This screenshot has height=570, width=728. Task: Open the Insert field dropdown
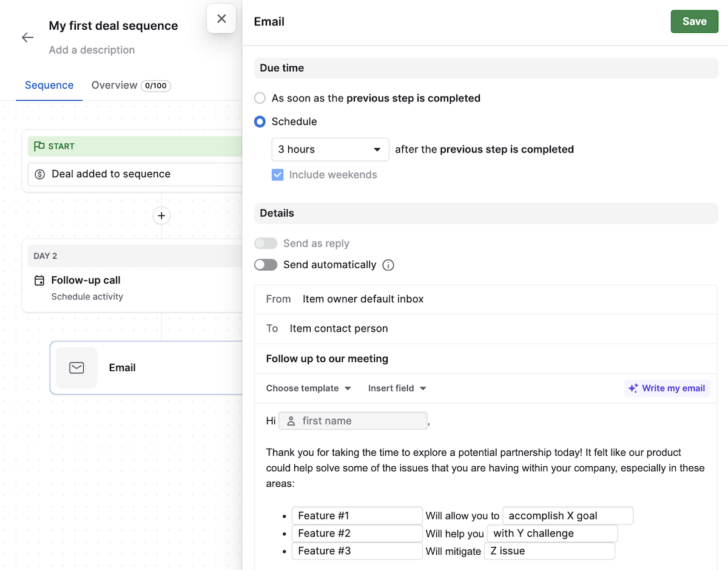click(x=397, y=388)
